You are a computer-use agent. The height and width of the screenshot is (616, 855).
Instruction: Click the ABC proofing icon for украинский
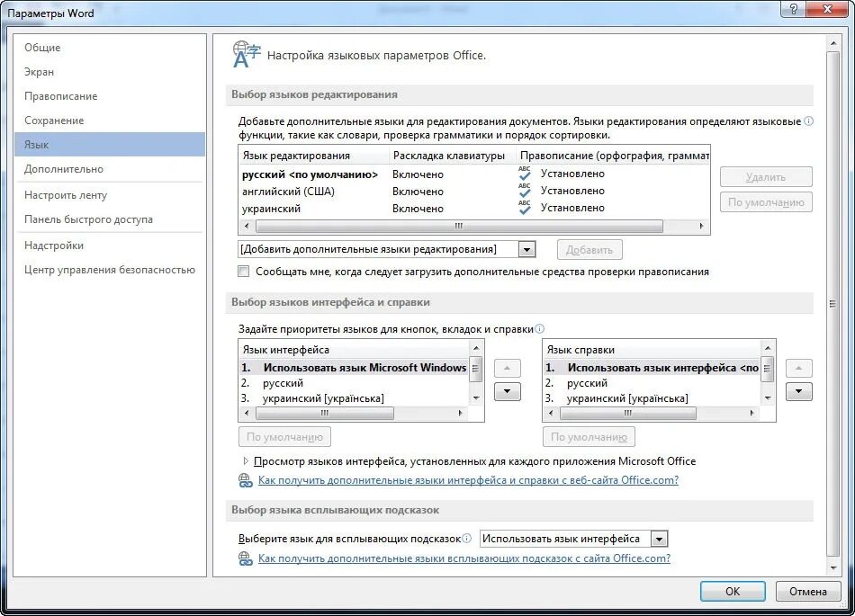tap(525, 207)
